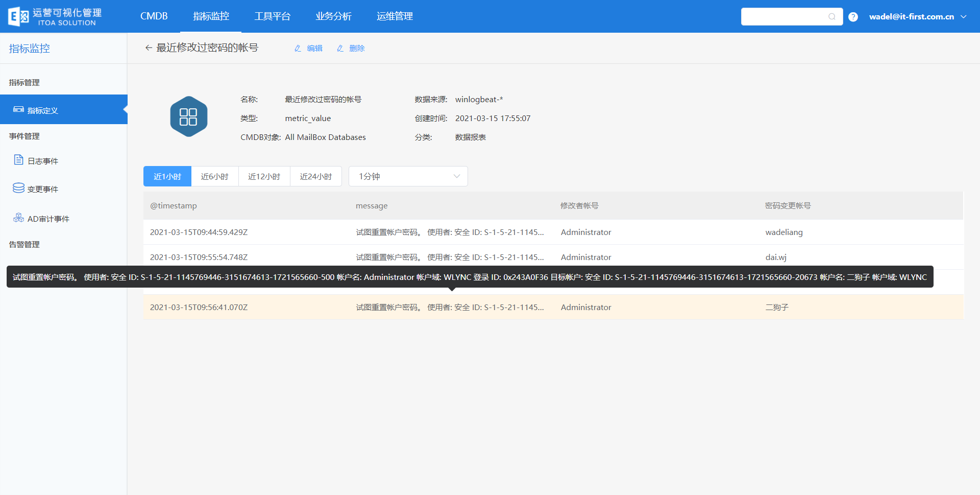
Task: Click timestamp 2021-03-15T09:44:59.429Z
Action: click(199, 232)
